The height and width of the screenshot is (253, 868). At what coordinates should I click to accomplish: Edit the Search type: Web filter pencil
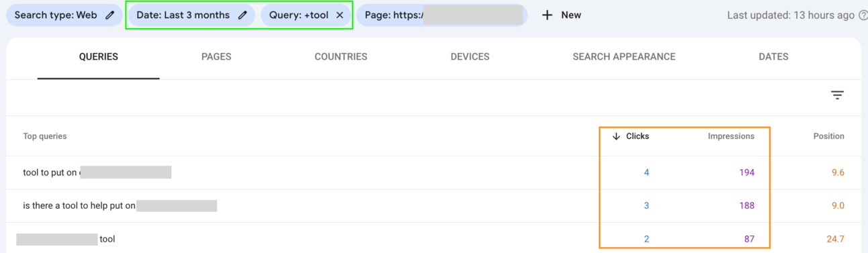point(110,15)
